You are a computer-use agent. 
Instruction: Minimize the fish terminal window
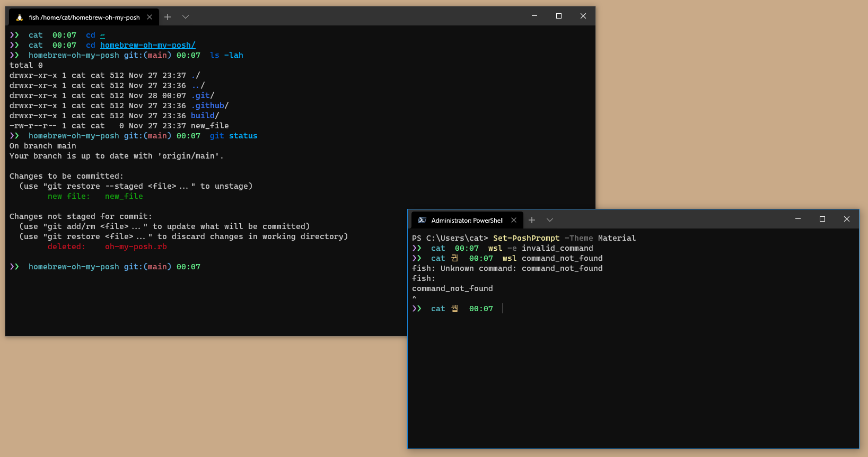pyautogui.click(x=534, y=16)
